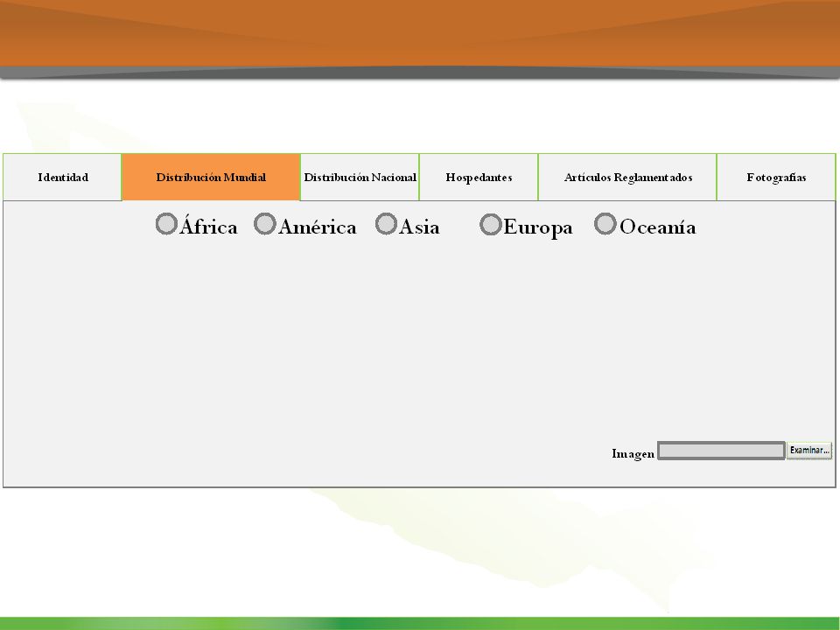Pick the Asia radio button
Screen dimensions: 840x630
[x=386, y=224]
